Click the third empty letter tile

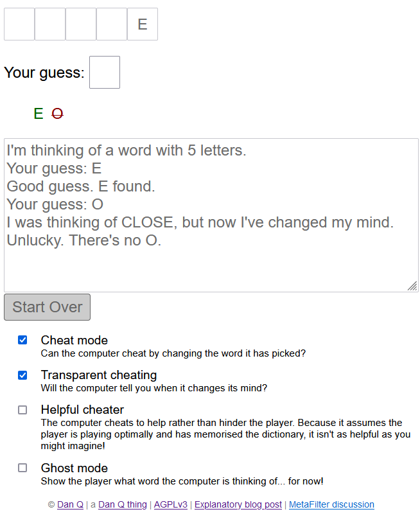pyautogui.click(x=81, y=24)
